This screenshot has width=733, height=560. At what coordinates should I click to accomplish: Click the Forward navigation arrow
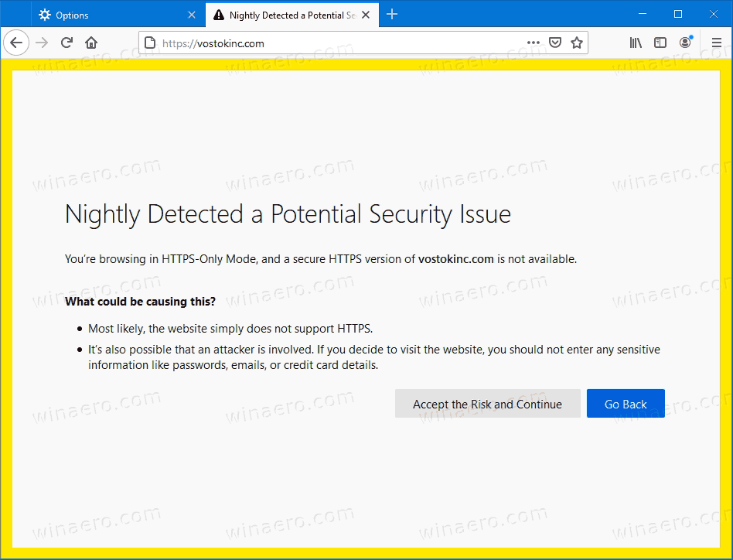click(42, 43)
